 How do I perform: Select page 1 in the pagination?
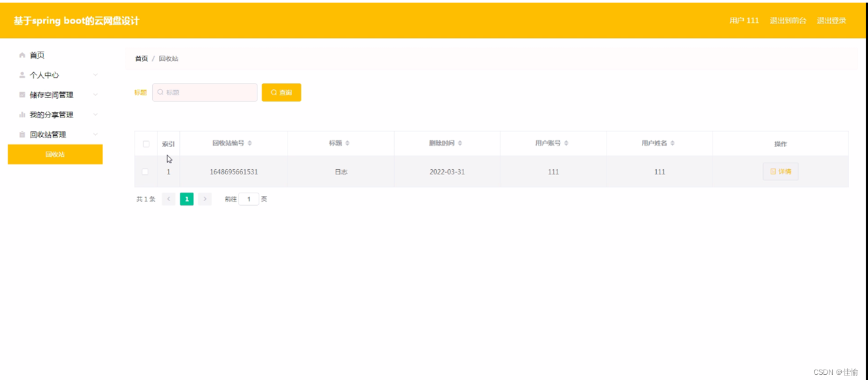coord(187,199)
